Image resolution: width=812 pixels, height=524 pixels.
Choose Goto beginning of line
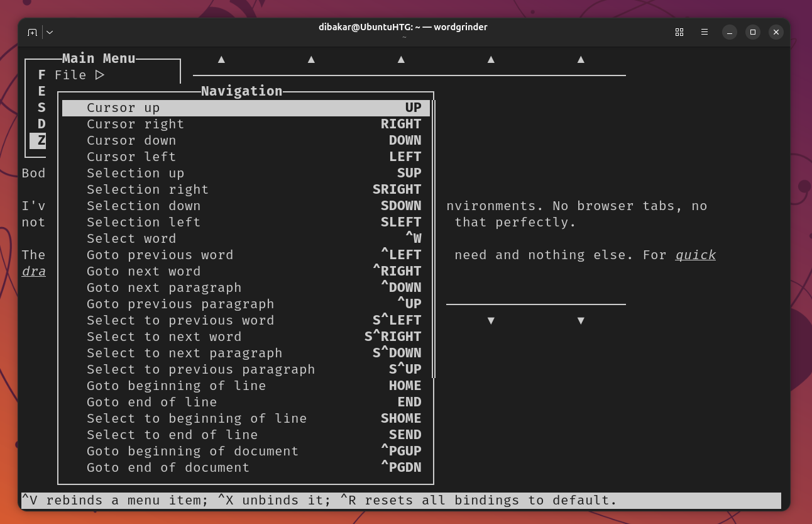246,386
